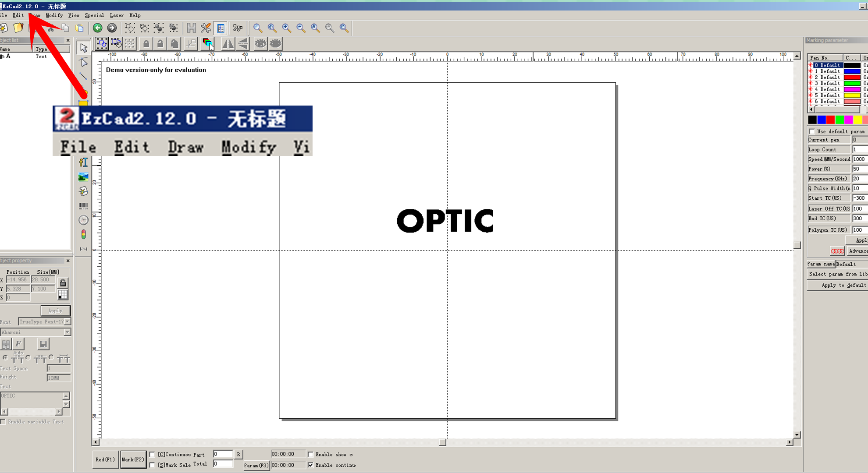Open the Laser menu

pyautogui.click(x=116, y=15)
